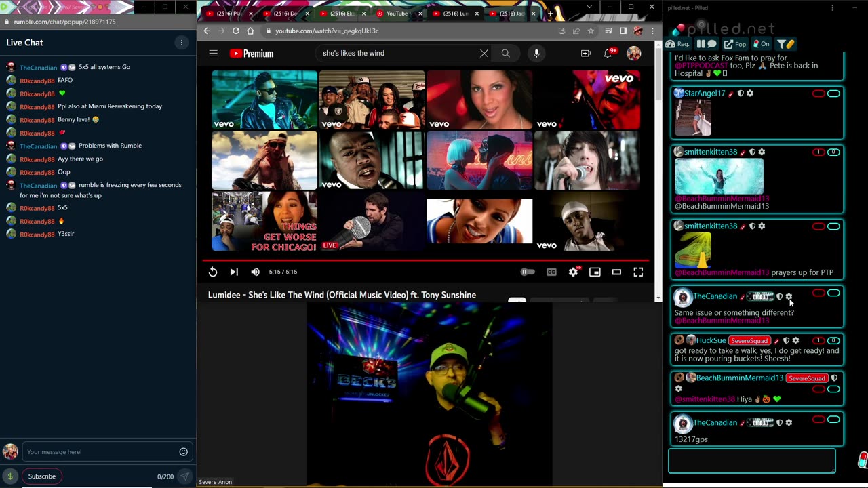The width and height of the screenshot is (868, 488).
Task: Switch to '(2516) Do' tab
Action: (285, 14)
